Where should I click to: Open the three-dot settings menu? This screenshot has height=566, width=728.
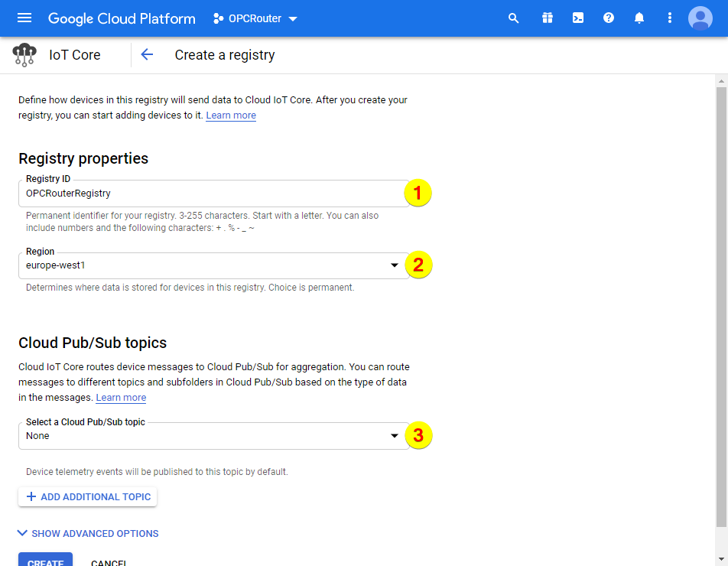pyautogui.click(x=670, y=18)
